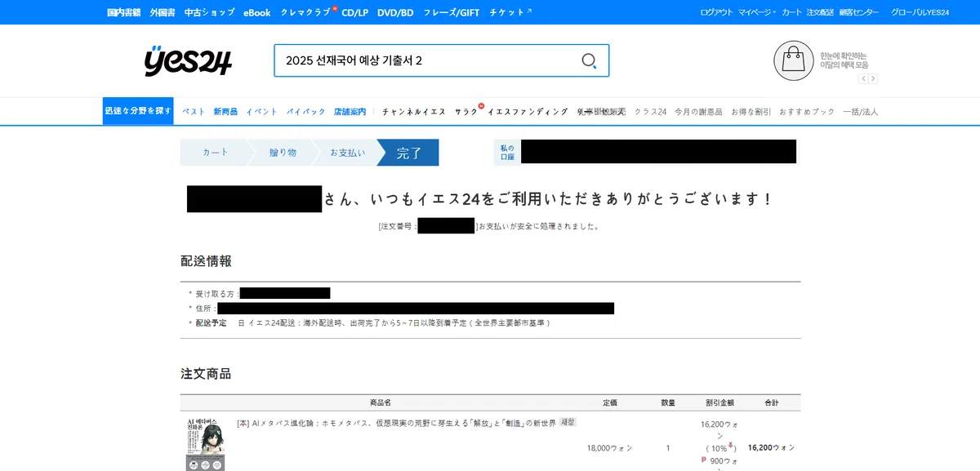Select 新商品 navigation item
Viewport: 980px width, 471px height.
click(225, 112)
